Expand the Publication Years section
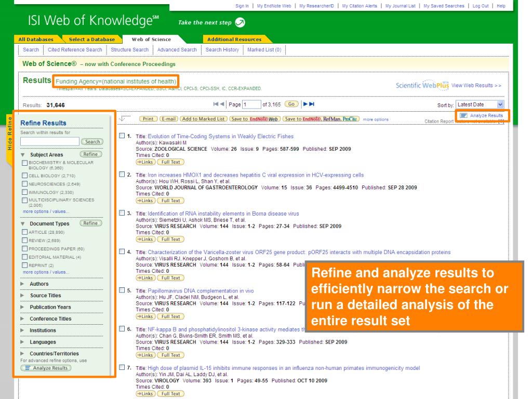The height and width of the screenshot is (399, 532). (22, 307)
